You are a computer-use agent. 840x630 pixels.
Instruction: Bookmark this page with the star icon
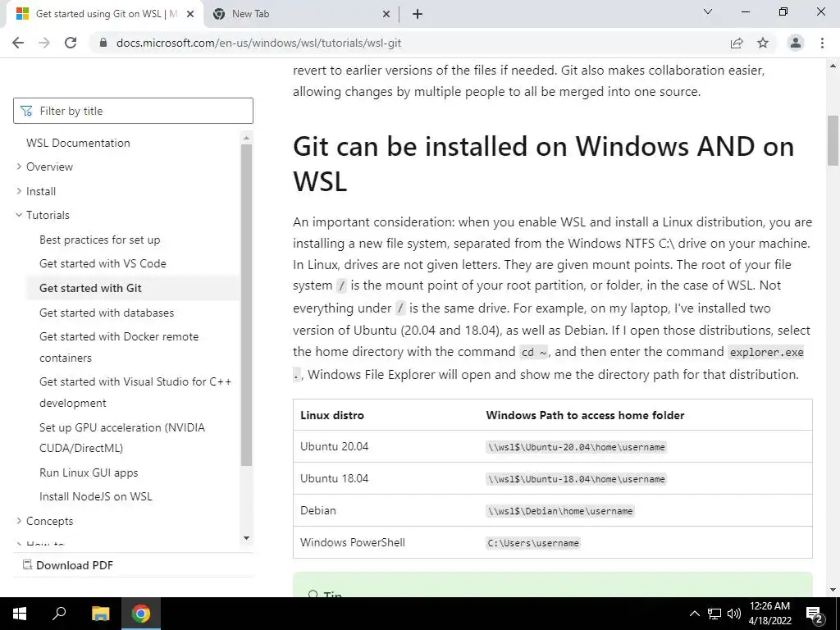tap(763, 43)
